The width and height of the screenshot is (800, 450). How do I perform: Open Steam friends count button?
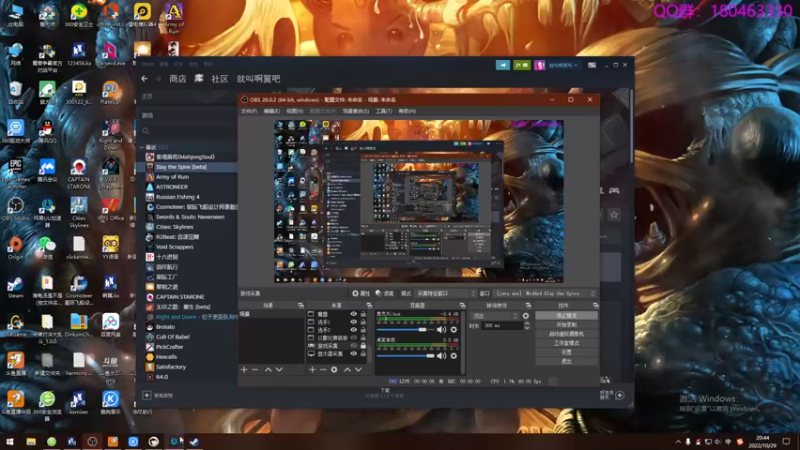(x=521, y=65)
